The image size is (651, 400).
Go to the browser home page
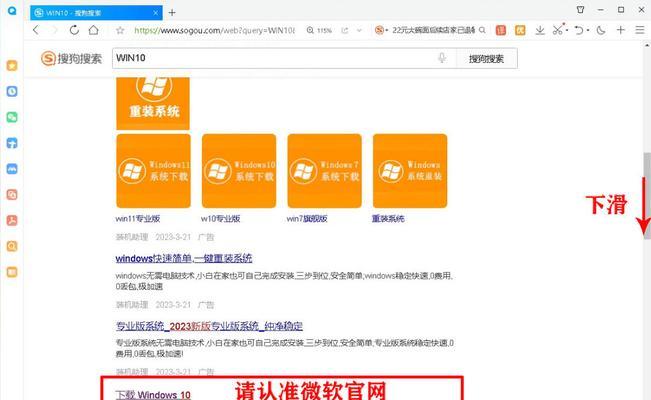click(94, 30)
